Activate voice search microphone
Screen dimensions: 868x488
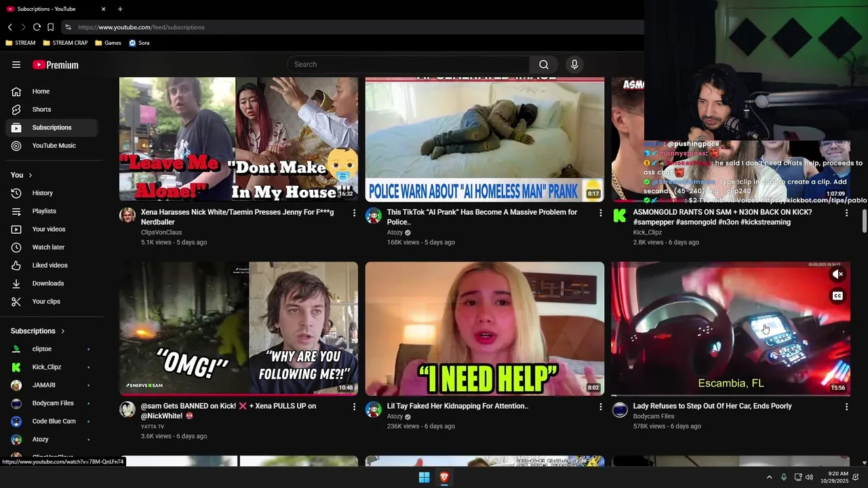(574, 64)
